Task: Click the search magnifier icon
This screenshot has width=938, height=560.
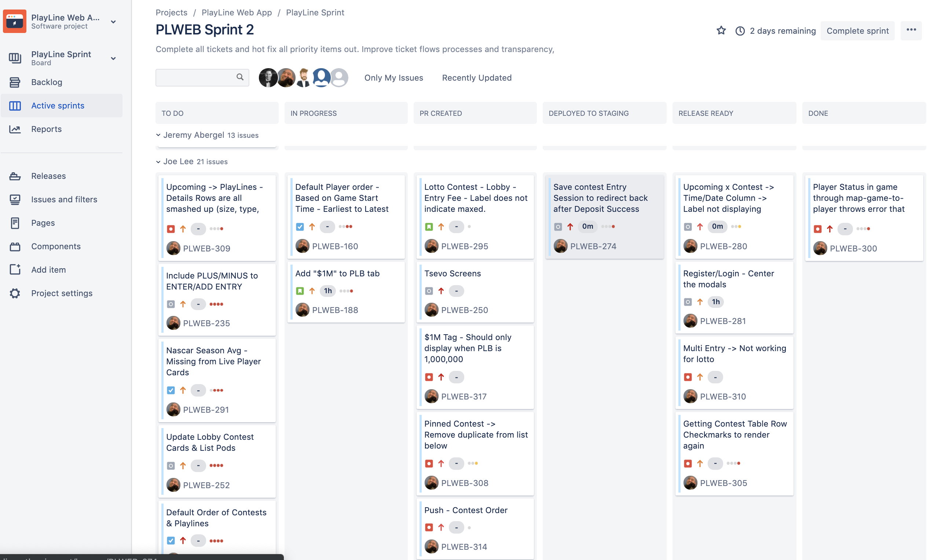Action: point(240,77)
